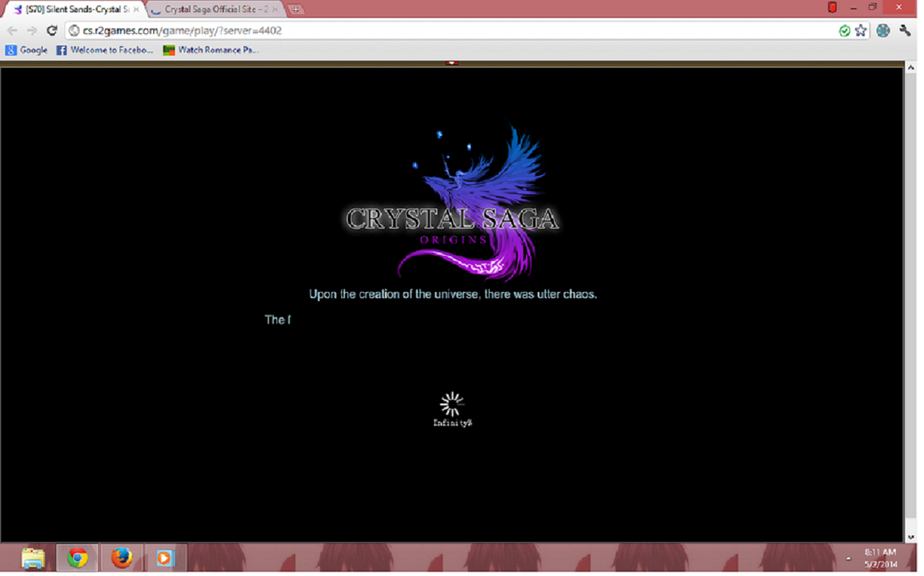Reload the current page

click(x=52, y=30)
